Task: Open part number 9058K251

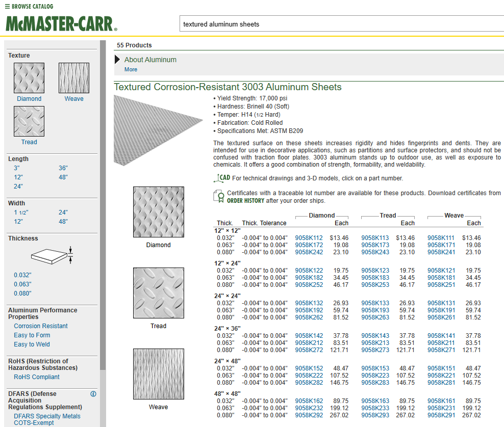Action: [x=441, y=285]
